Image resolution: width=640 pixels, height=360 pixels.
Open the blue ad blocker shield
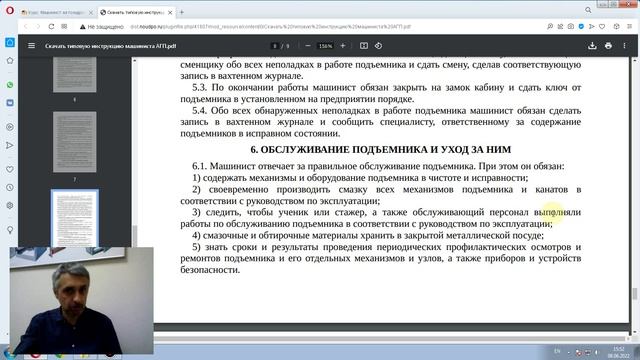click(x=581, y=27)
